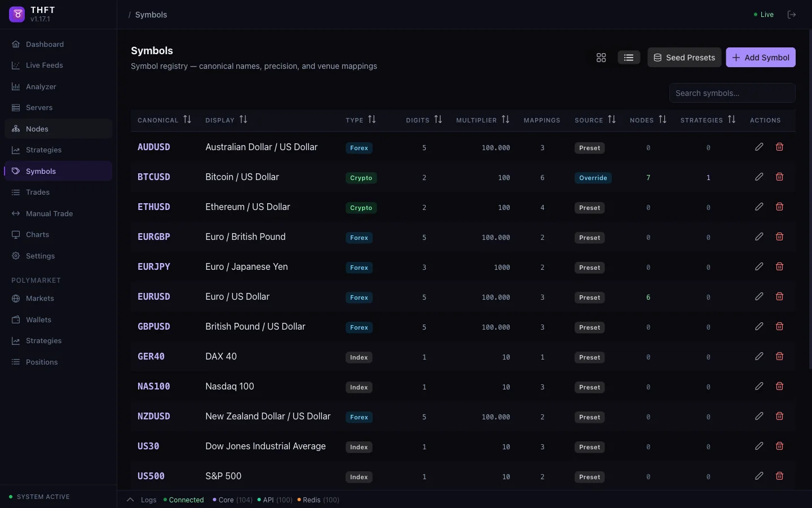Image resolution: width=812 pixels, height=508 pixels.
Task: Go to Manual Trade page
Action: point(49,213)
